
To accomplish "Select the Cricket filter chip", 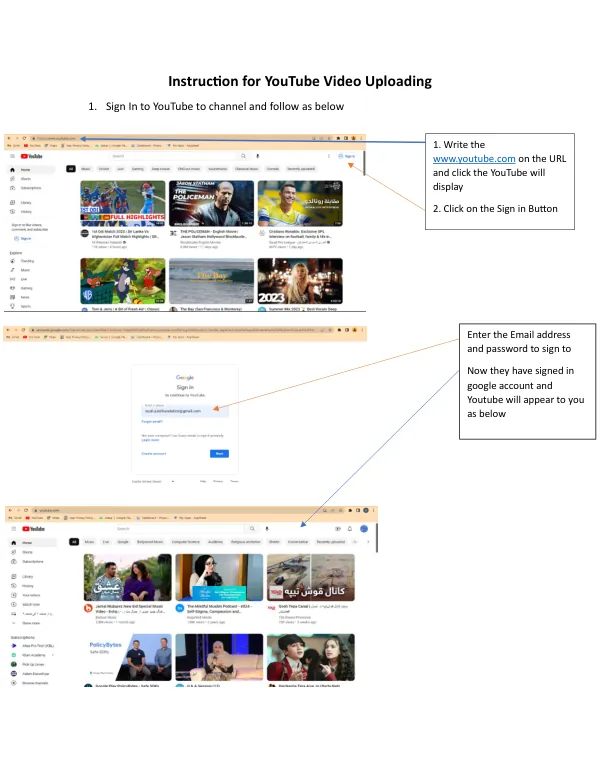I will (104, 169).
